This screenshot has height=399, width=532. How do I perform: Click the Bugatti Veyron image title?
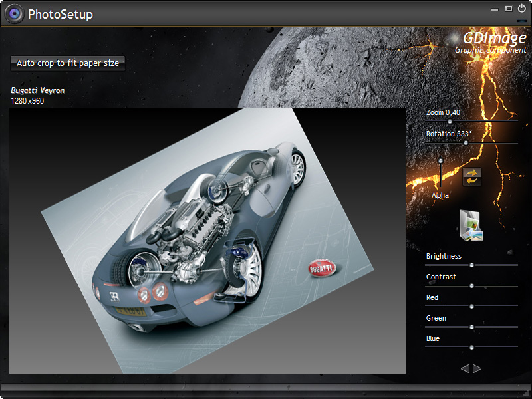click(38, 90)
